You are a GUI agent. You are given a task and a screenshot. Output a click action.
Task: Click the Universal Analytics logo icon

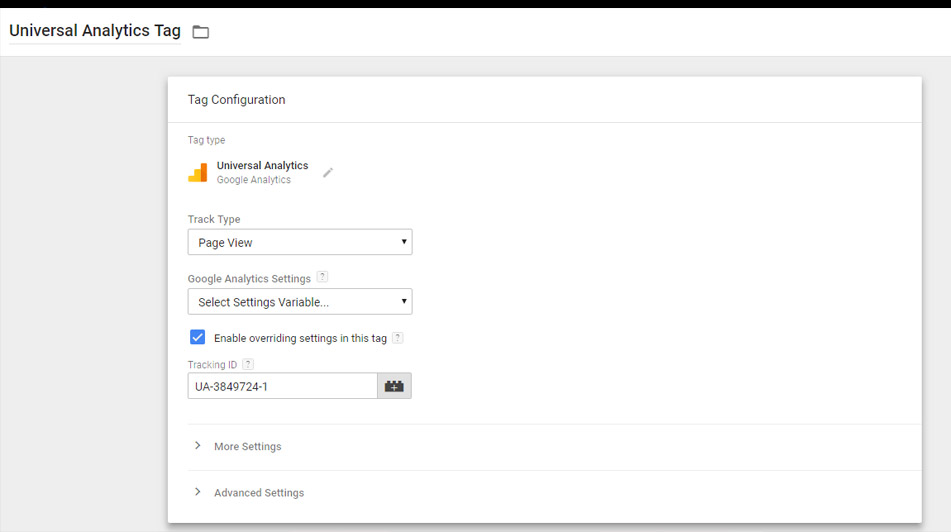tap(198, 172)
